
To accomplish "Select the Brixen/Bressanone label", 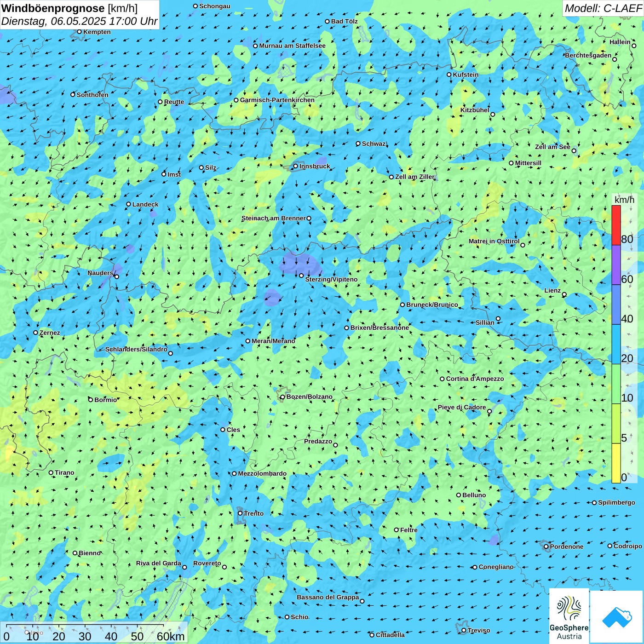I will (379, 328).
